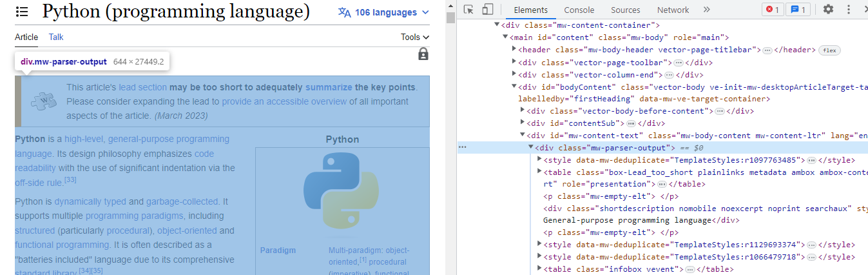Expand the style TemplateStyles:r1097763485 node
Viewport: 868px width, 275px height.
pos(539,160)
